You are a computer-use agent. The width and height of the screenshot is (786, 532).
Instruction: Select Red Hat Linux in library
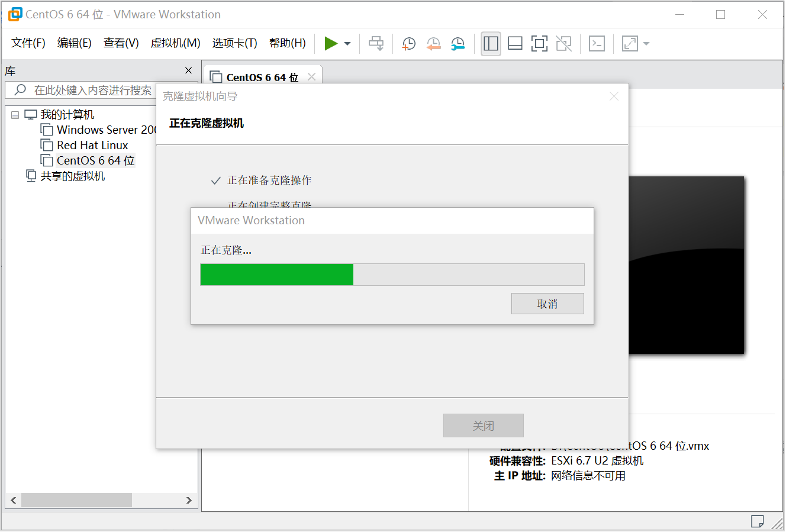(92, 145)
